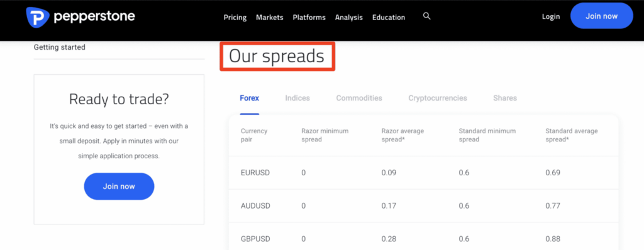The width and height of the screenshot is (644, 250).
Task: Switch to the Shares tab
Action: [x=505, y=98]
